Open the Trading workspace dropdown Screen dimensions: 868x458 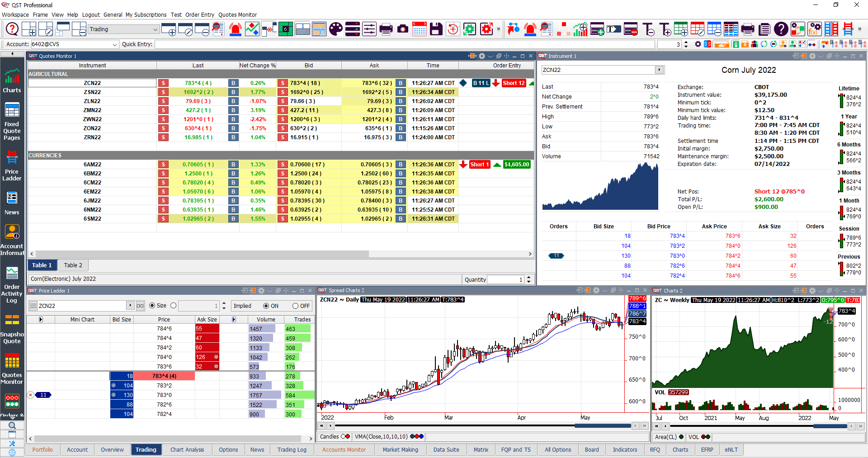pos(155,29)
